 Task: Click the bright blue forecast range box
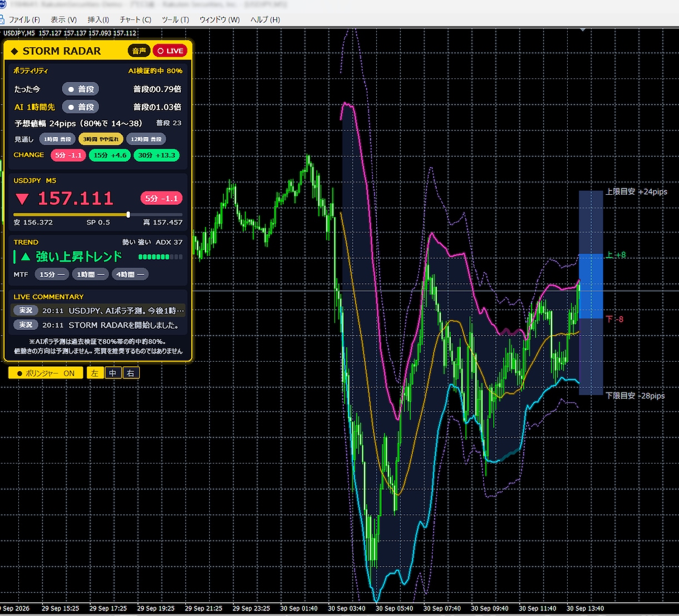coord(591,286)
